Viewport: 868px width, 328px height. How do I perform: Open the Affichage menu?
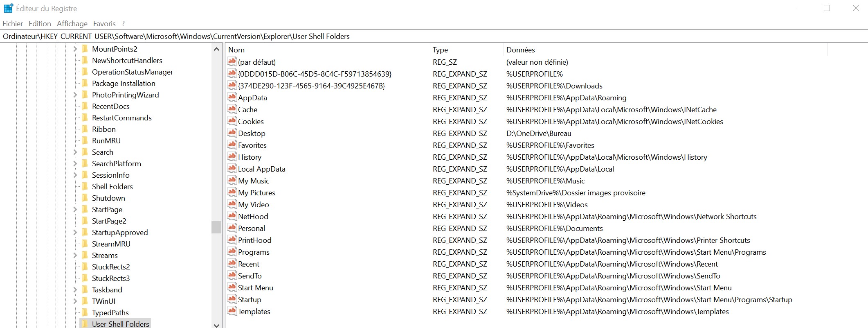coord(72,24)
